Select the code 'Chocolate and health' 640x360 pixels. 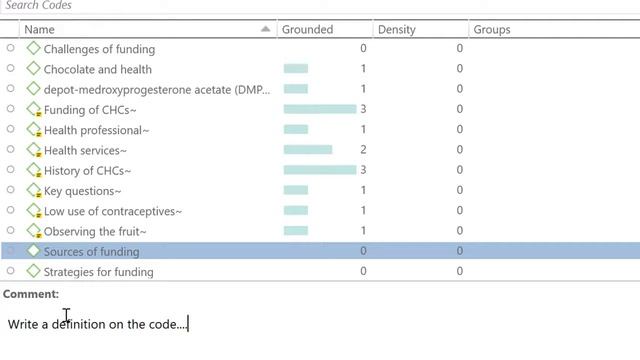tap(98, 69)
